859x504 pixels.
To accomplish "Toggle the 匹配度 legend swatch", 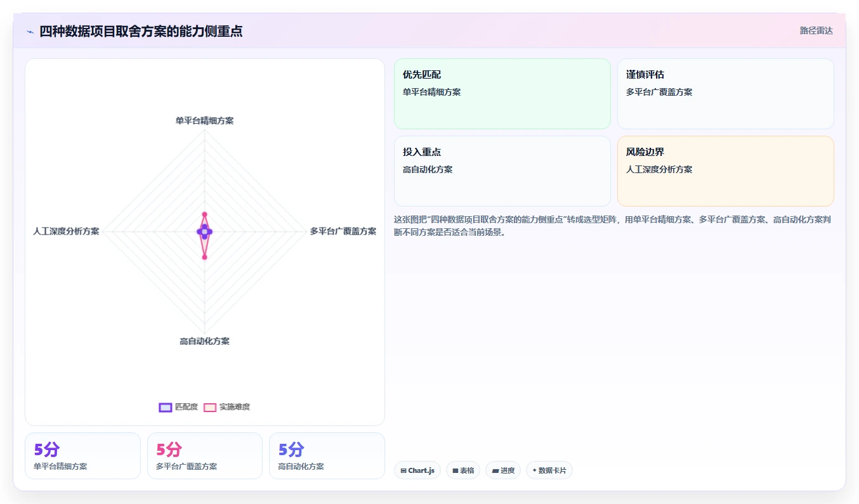I will point(166,407).
